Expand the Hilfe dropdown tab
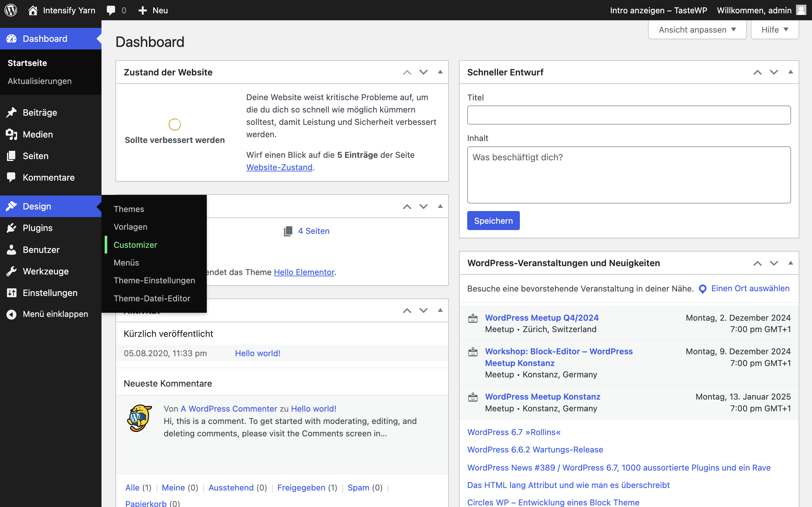This screenshot has width=812, height=507. click(x=775, y=30)
